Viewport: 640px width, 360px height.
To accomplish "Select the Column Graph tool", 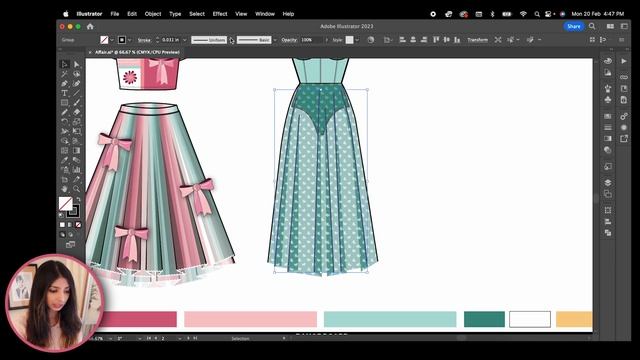I will 77,170.
